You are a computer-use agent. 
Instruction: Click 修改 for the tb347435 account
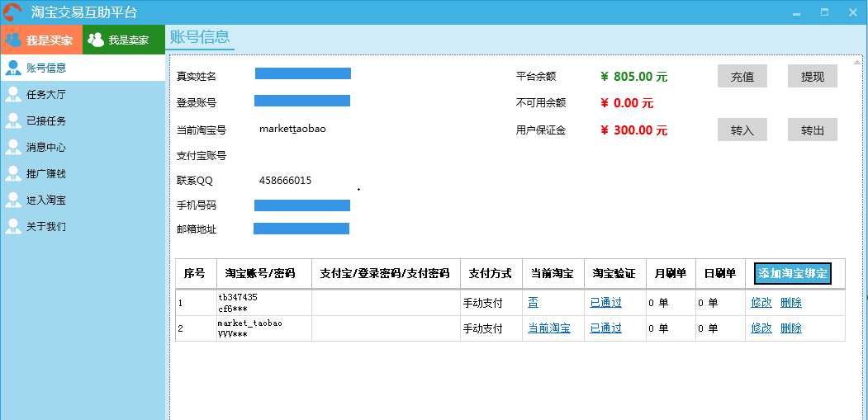point(761,303)
